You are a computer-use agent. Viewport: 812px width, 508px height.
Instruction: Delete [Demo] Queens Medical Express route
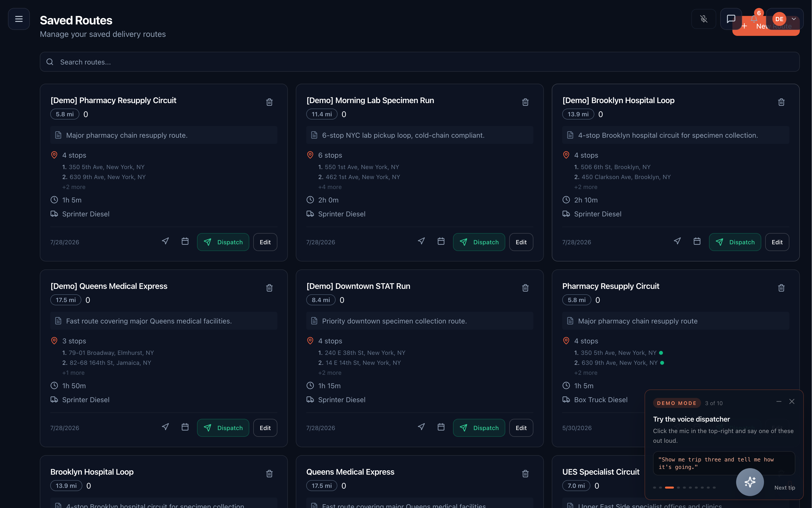click(x=269, y=288)
